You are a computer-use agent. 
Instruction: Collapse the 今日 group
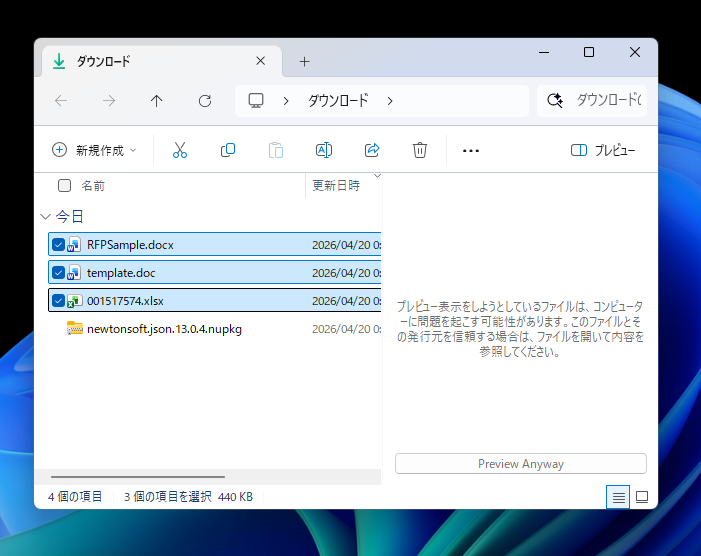click(x=45, y=217)
